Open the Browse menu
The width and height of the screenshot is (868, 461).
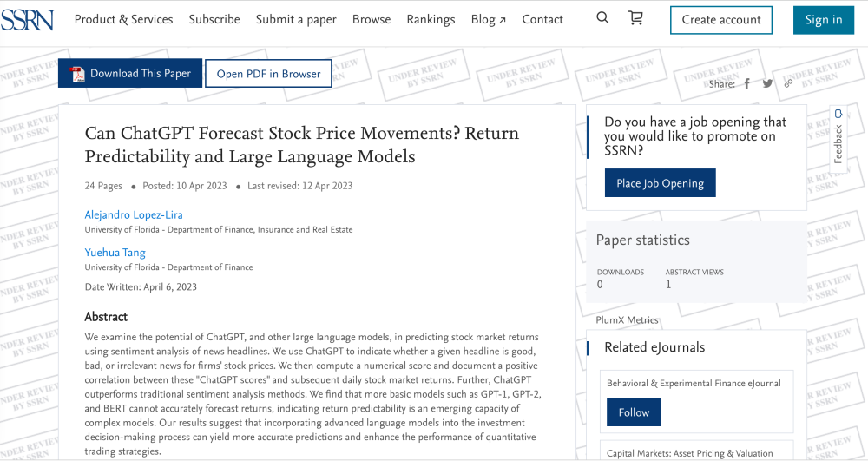pyautogui.click(x=372, y=19)
